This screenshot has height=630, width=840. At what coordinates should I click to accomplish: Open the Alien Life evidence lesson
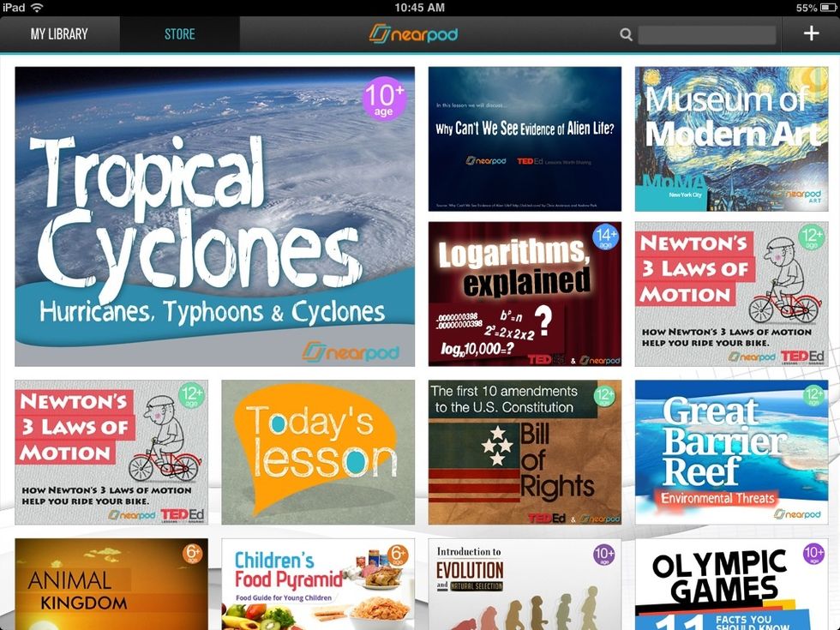pos(525,139)
